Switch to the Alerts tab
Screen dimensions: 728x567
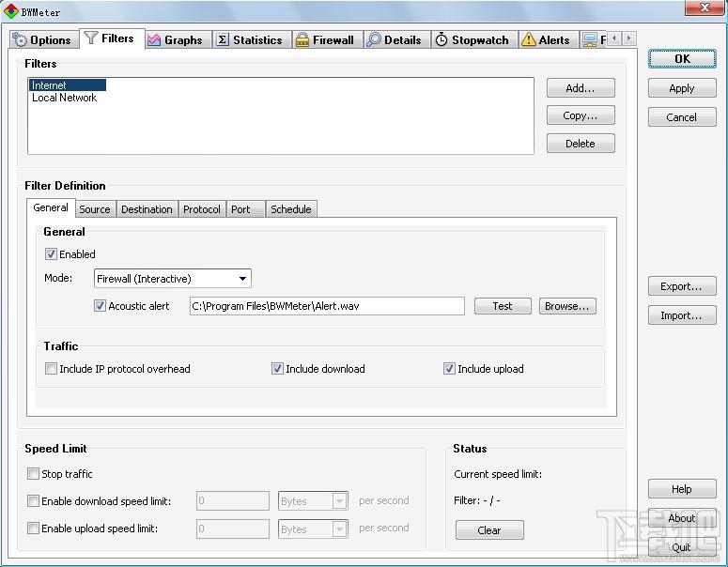tap(548, 40)
